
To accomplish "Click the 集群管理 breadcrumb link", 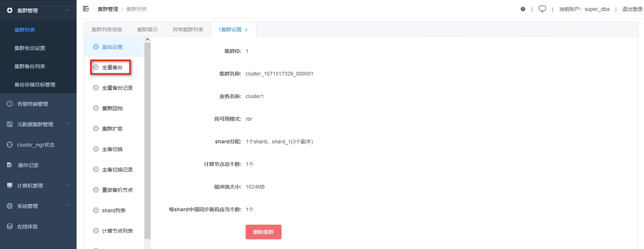I will [x=108, y=9].
